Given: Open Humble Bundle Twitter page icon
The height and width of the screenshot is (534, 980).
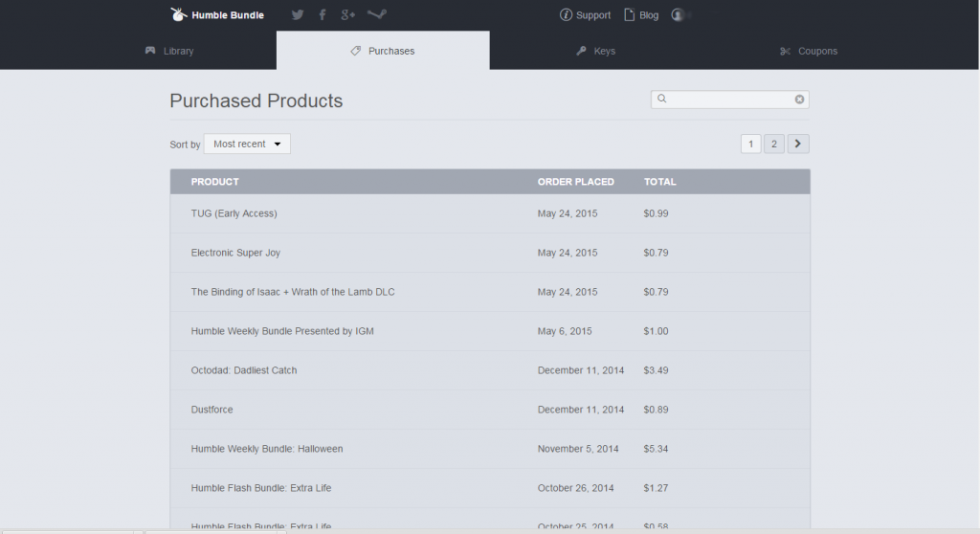Looking at the screenshot, I should (x=298, y=14).
